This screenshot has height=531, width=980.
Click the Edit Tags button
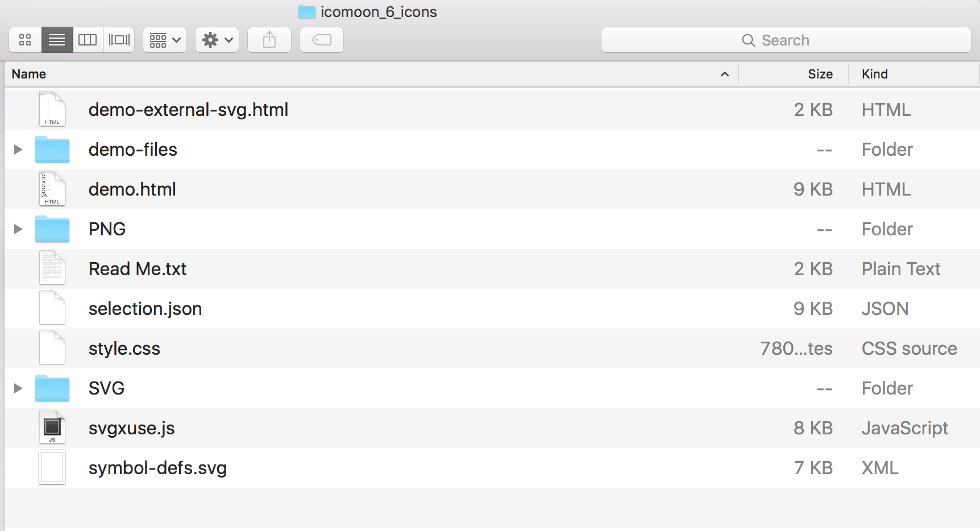[x=322, y=40]
